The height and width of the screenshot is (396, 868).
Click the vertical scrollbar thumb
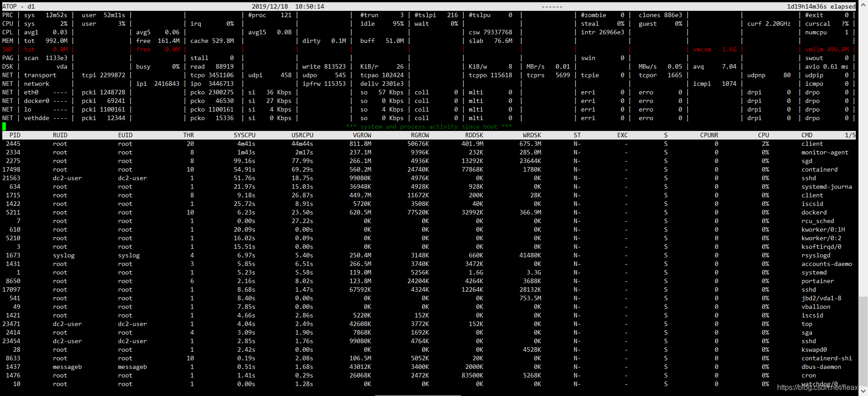[x=863, y=341]
